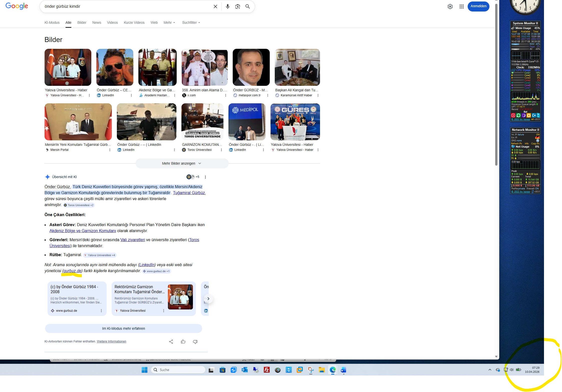Click Im KI-Modus mehr erfahren button
Image resolution: width=562 pixels, height=392 pixels.
(x=124, y=328)
